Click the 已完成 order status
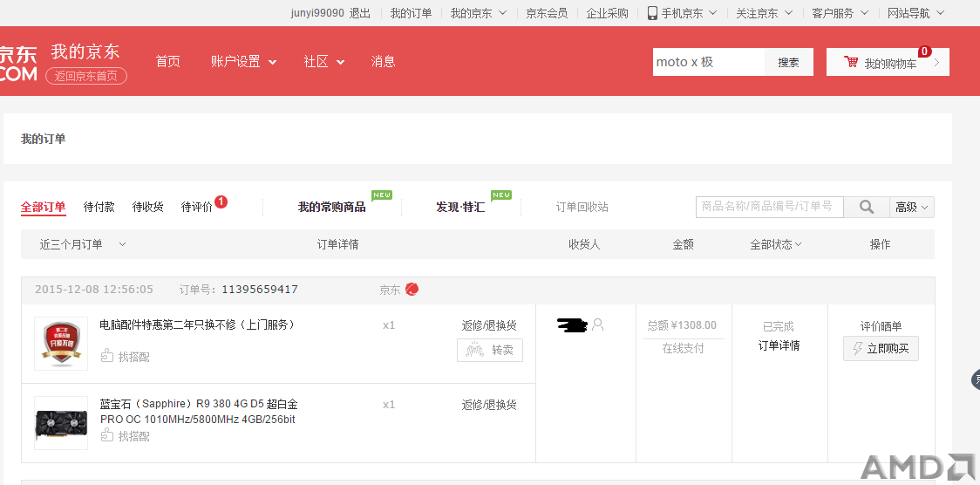The width and height of the screenshot is (980, 485). pyautogui.click(x=778, y=326)
